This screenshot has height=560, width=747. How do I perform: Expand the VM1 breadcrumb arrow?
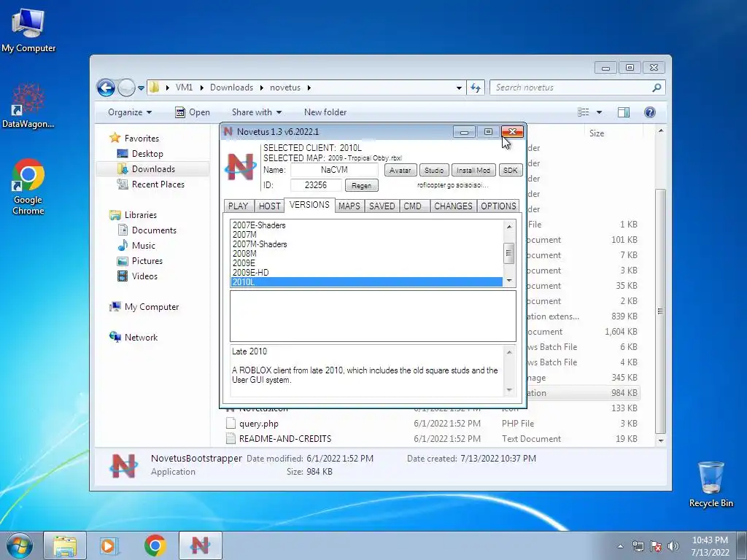click(x=202, y=87)
